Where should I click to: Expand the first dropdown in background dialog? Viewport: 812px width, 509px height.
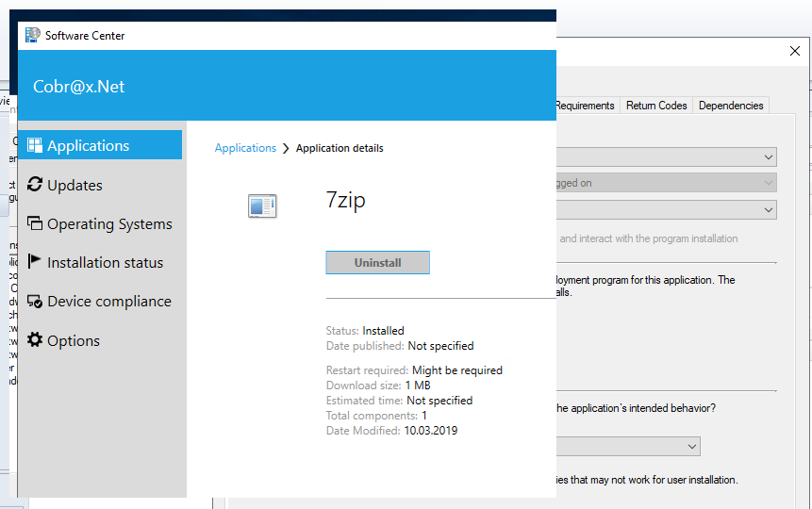point(769,156)
